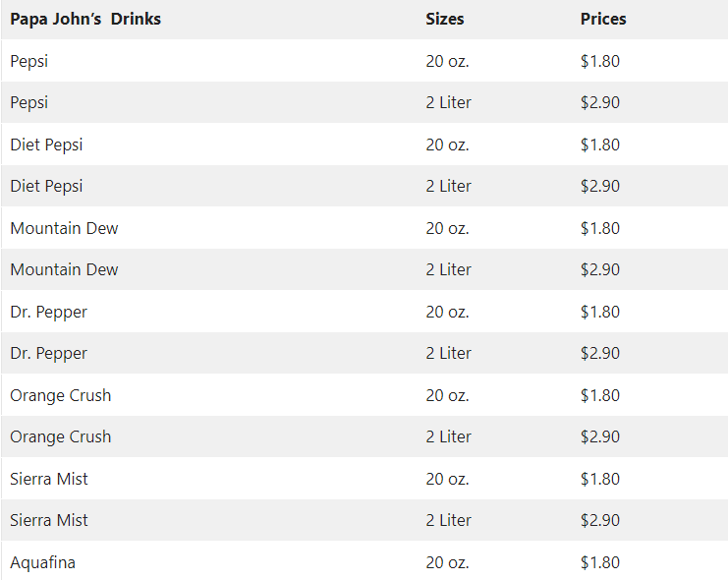Click the Diet Pepsi 20 oz. price $1.80

[x=600, y=145]
